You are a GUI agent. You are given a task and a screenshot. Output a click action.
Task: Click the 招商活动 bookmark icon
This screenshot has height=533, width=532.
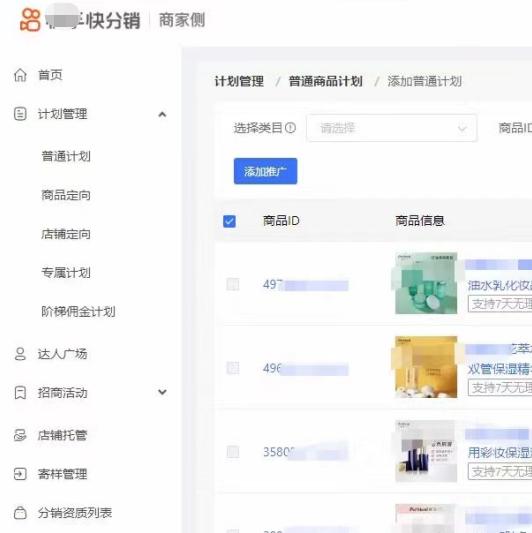tap(20, 393)
